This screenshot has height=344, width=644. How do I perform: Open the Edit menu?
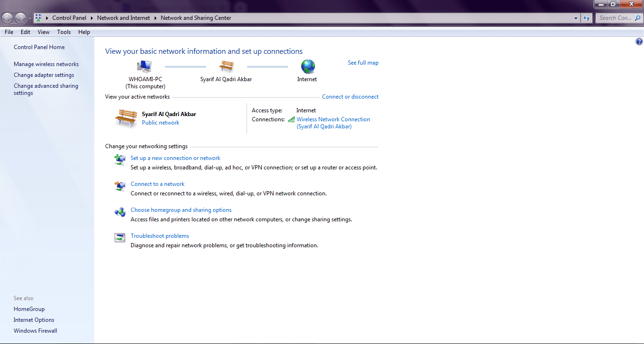(x=25, y=32)
